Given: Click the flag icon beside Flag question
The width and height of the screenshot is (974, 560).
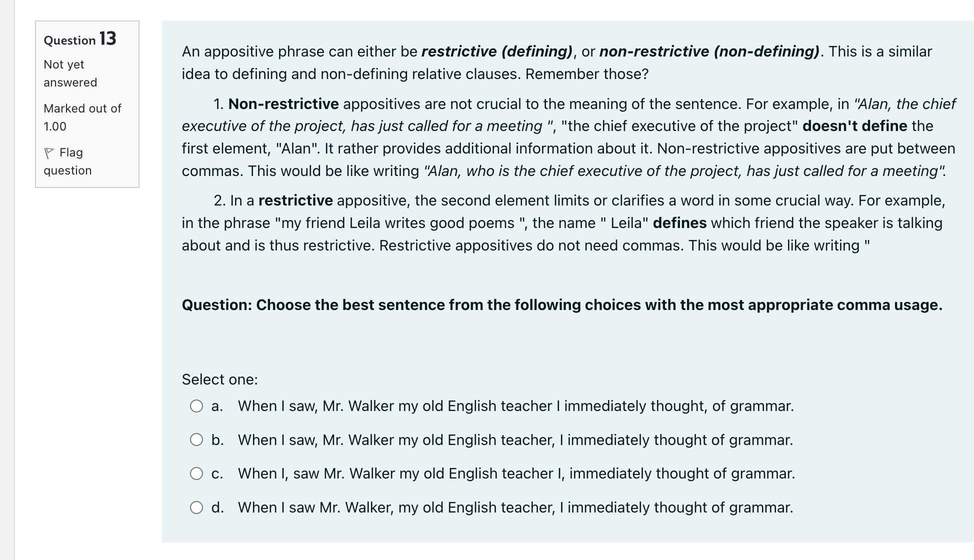Looking at the screenshot, I should tap(49, 152).
